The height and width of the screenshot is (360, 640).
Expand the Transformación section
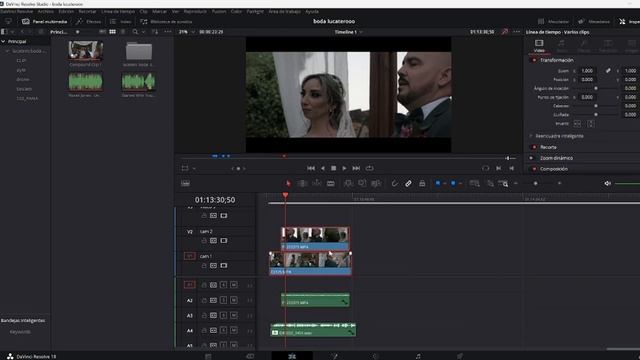(556, 60)
